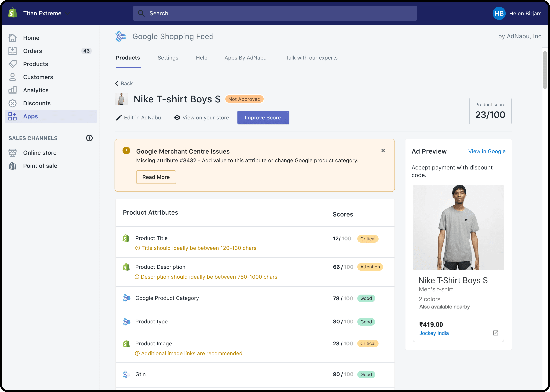Click the Home icon in sidebar
This screenshot has height=392, width=550.
(13, 38)
